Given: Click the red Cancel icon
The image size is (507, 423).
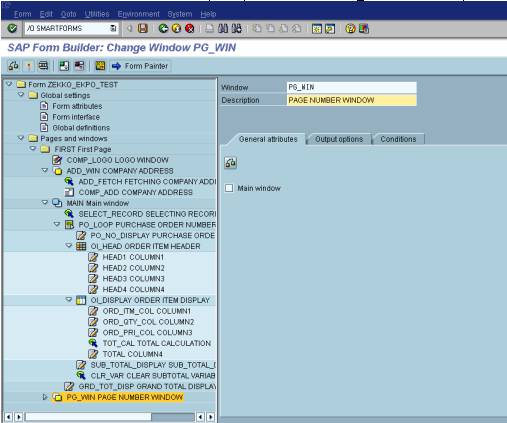Looking at the screenshot, I should click(190, 28).
